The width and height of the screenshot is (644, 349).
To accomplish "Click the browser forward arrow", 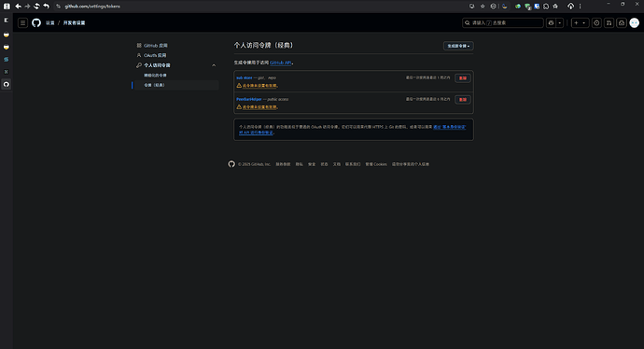I will pos(27,7).
